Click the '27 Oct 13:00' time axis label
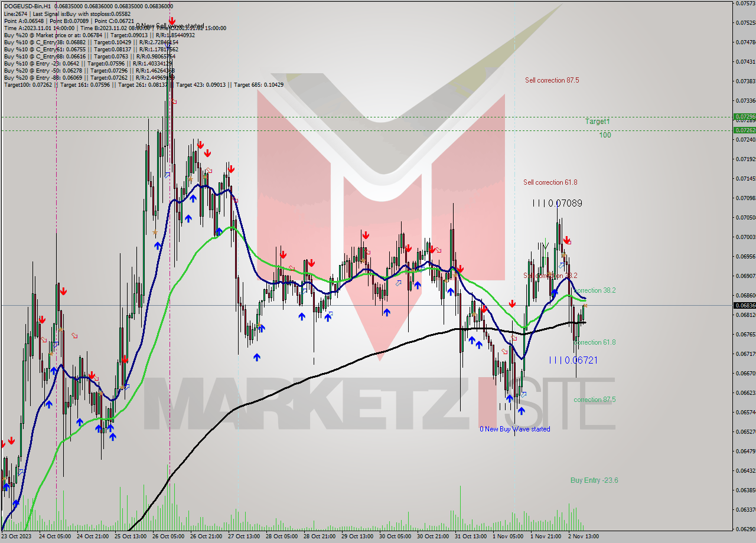Viewport: 756px width, 543px height. tap(243, 537)
